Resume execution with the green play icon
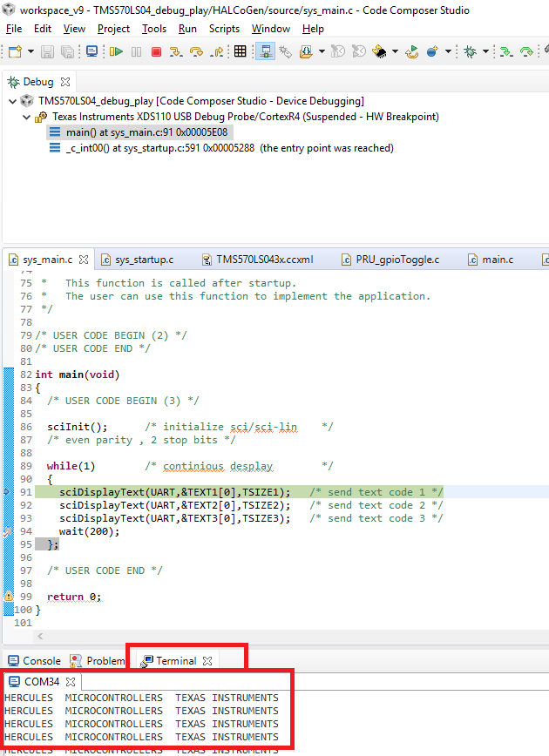 click(x=116, y=51)
